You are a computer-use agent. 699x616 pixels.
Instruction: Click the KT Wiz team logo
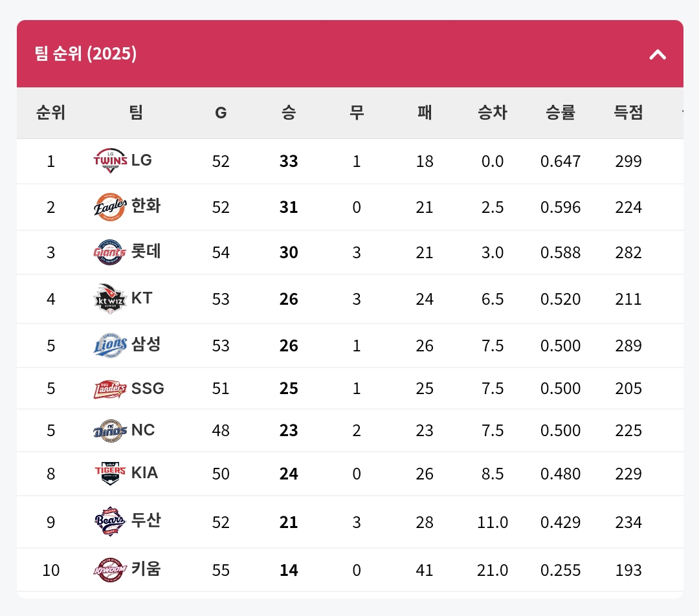[x=110, y=299]
